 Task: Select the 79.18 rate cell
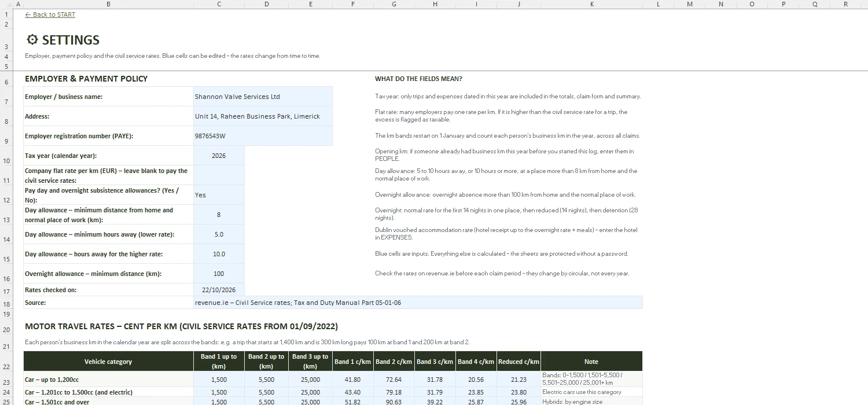coord(393,392)
